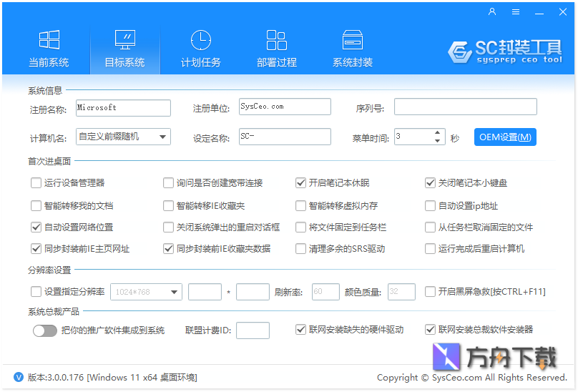Click the 刷新率 field
578x392 pixels.
pos(325,292)
